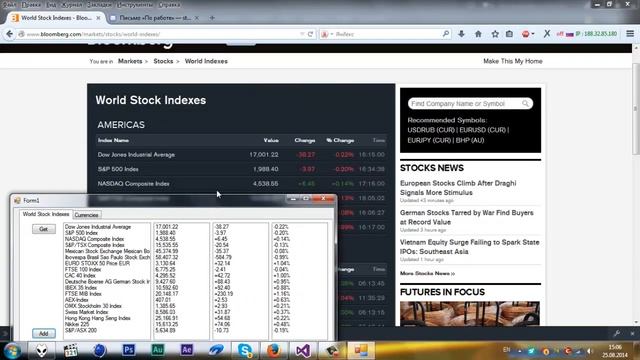
Task: Click the Get button in Form1
Action: tap(44, 229)
